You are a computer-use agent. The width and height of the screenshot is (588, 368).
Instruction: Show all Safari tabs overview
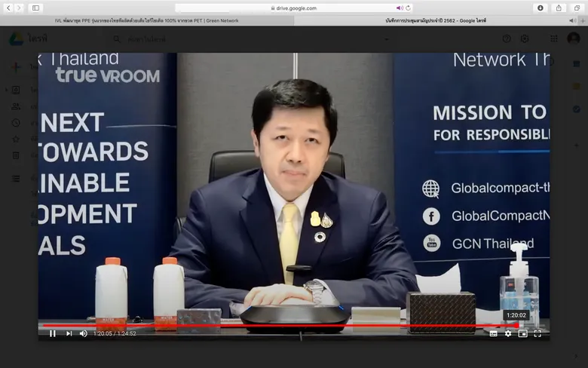click(577, 8)
